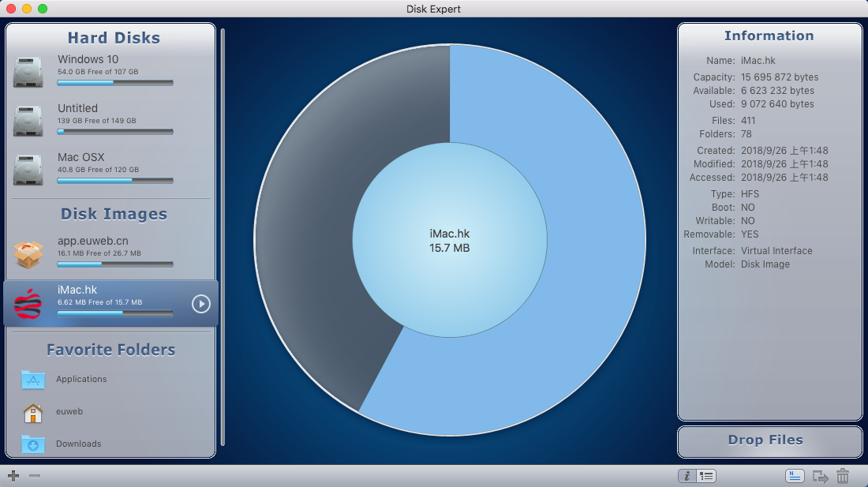Viewport: 868px width, 487px height.
Task: Click the sidebar vertical scrollbar
Action: click(x=223, y=237)
